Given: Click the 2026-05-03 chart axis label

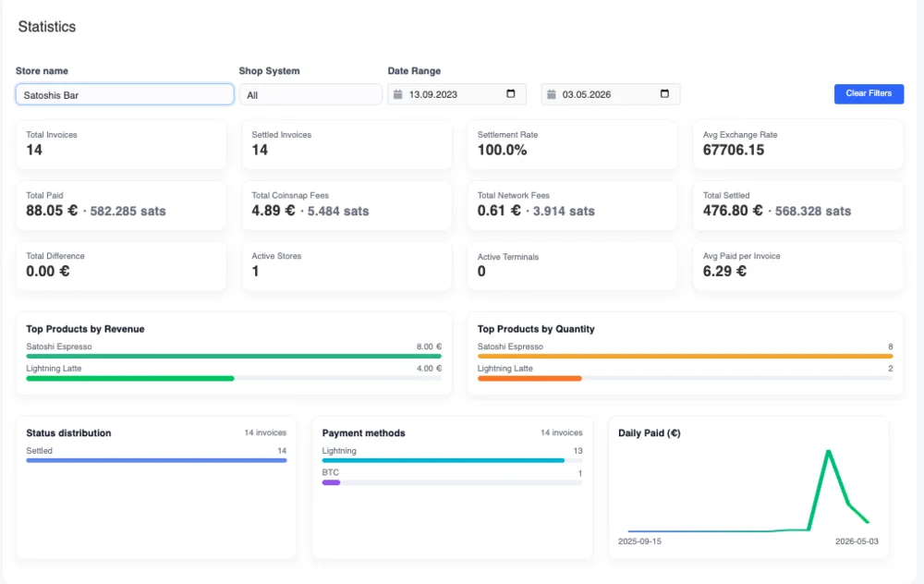Looking at the screenshot, I should pos(857,541).
